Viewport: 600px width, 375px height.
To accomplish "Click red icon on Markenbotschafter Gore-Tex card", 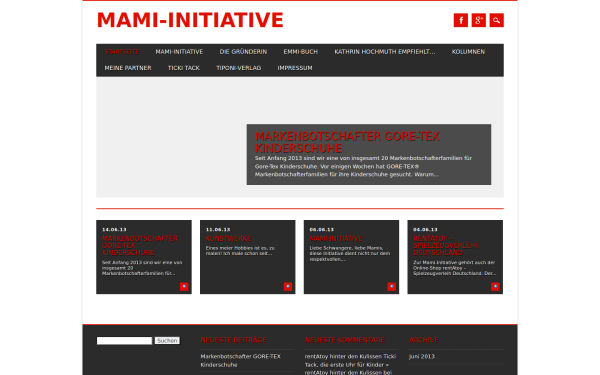I will pos(184,286).
